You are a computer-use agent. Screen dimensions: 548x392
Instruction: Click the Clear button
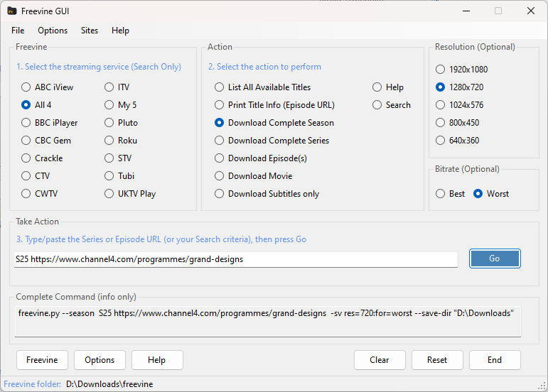380,360
